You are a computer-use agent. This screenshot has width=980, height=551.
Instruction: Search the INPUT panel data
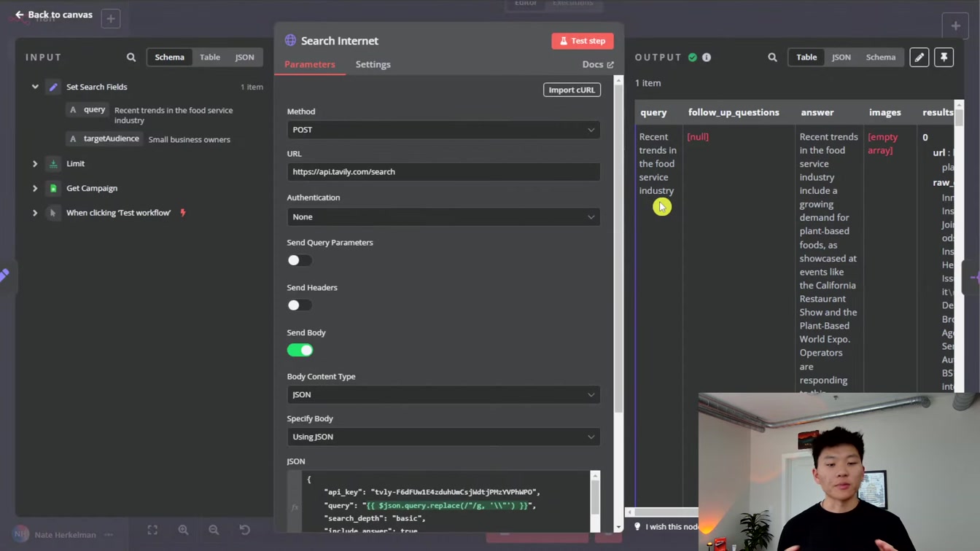[131, 57]
